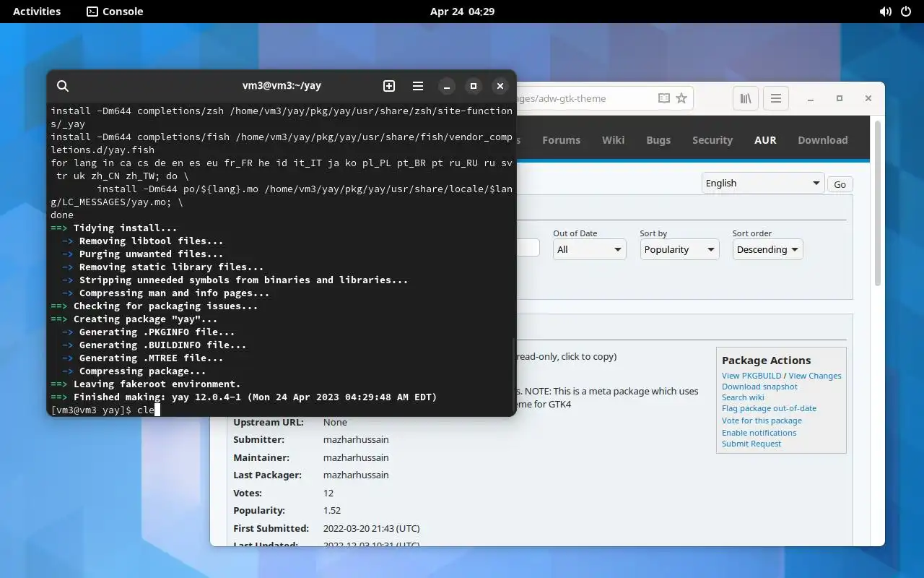Open the system power menu
This screenshot has height=578, width=924.
[x=907, y=12]
